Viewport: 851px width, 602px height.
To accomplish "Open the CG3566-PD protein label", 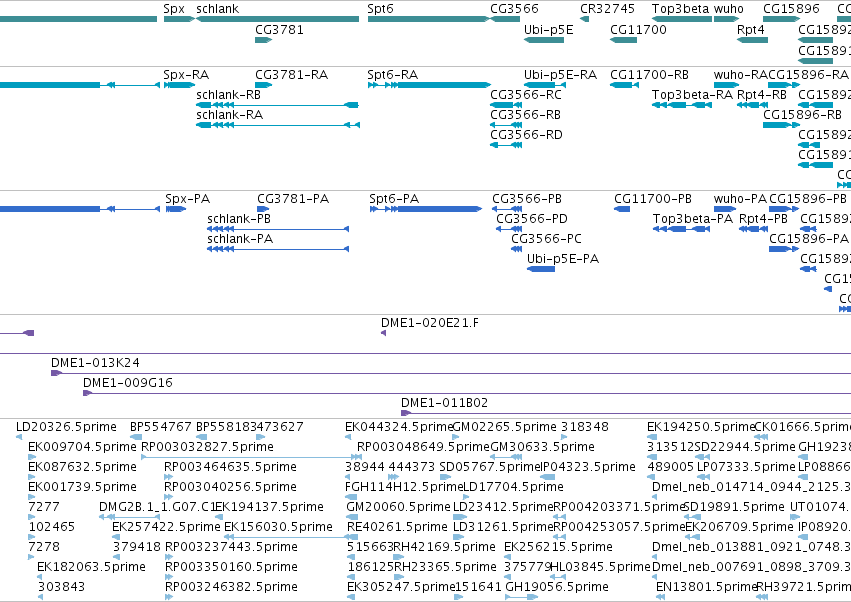I will 532,219.
